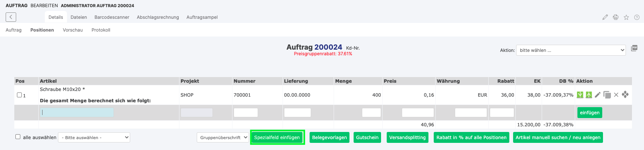This screenshot has width=644, height=150.
Task: Click the printer icon in header
Action: pos(616,17)
